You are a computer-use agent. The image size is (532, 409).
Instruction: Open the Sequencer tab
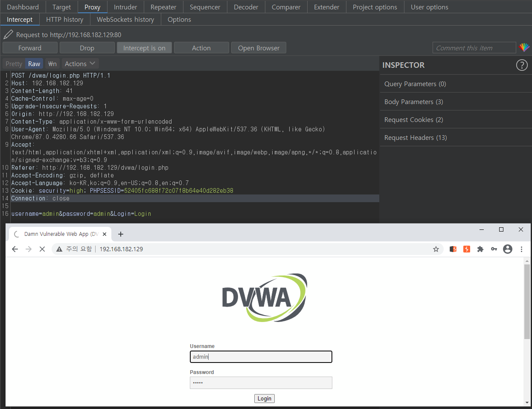point(205,7)
